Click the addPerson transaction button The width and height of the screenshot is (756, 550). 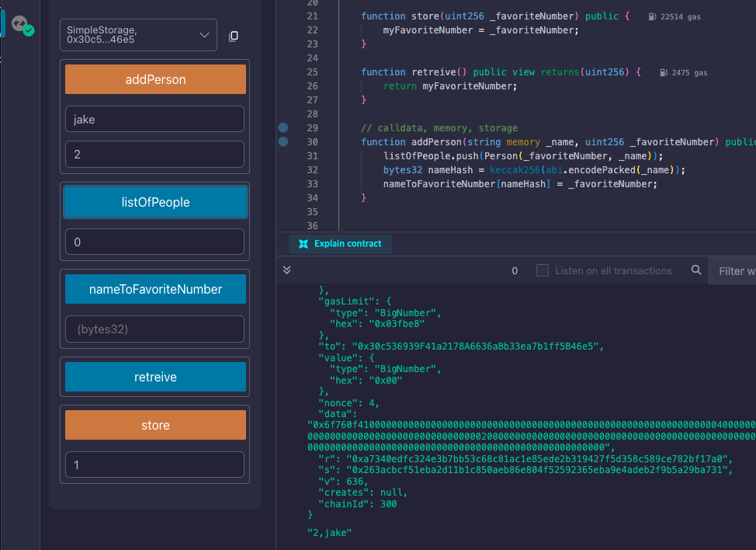(x=155, y=79)
